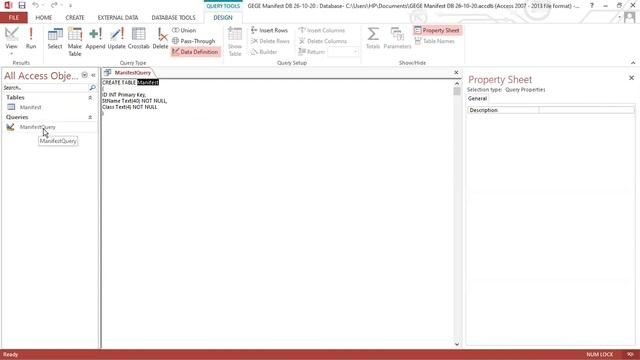Choose the Crosstab query type

point(138,38)
